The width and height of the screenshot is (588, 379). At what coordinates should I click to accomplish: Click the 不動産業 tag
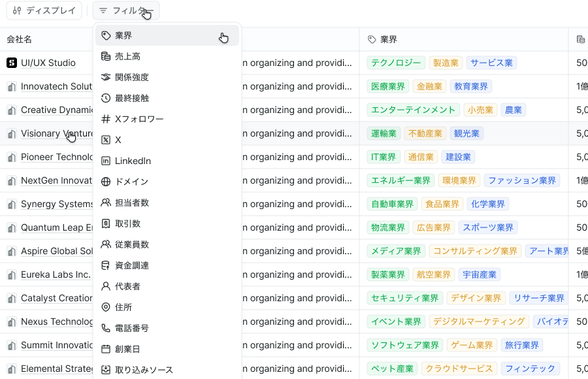[425, 133]
